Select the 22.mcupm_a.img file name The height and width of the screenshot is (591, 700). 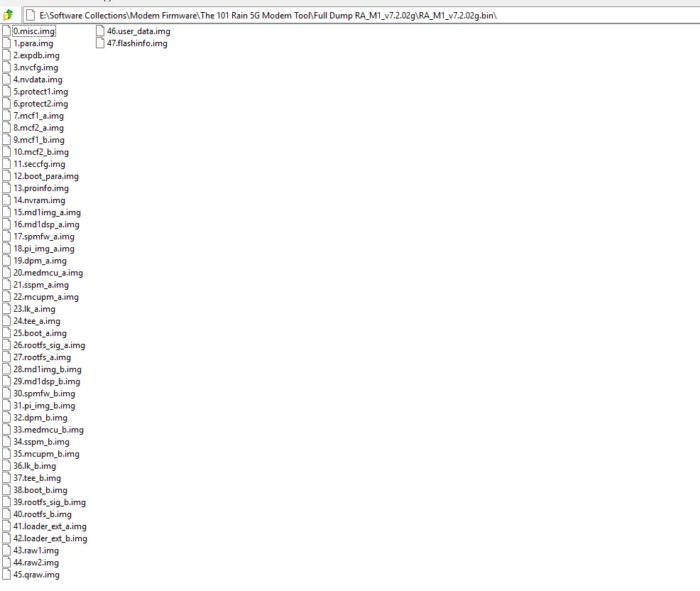click(46, 297)
